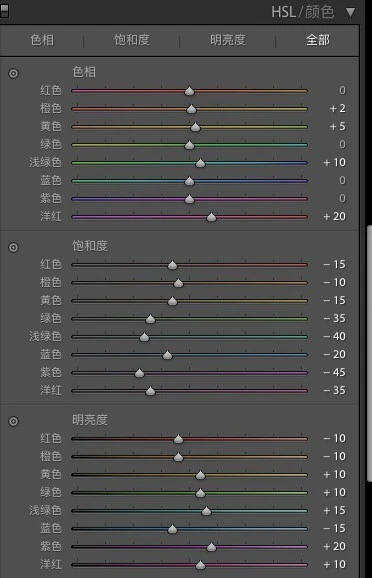Click the 洋红 label under 饱和度
Screen dimensions: 372x578
coord(51,390)
